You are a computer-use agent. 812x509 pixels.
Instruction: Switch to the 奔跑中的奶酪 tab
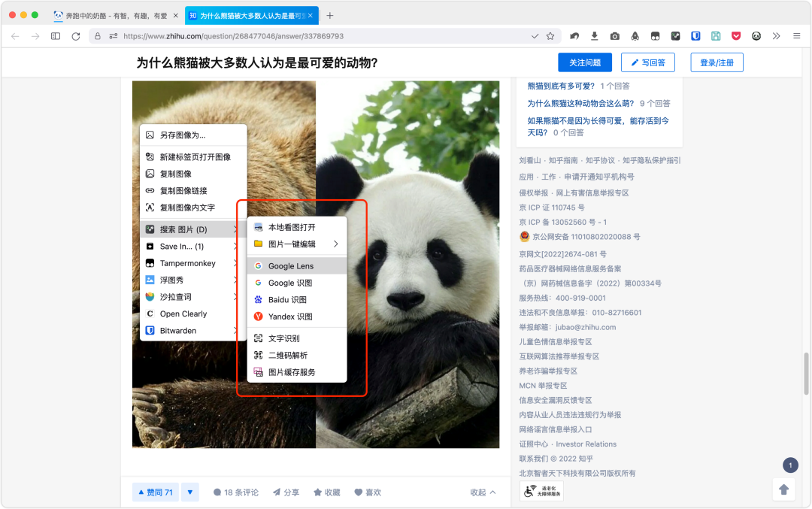pyautogui.click(x=116, y=16)
